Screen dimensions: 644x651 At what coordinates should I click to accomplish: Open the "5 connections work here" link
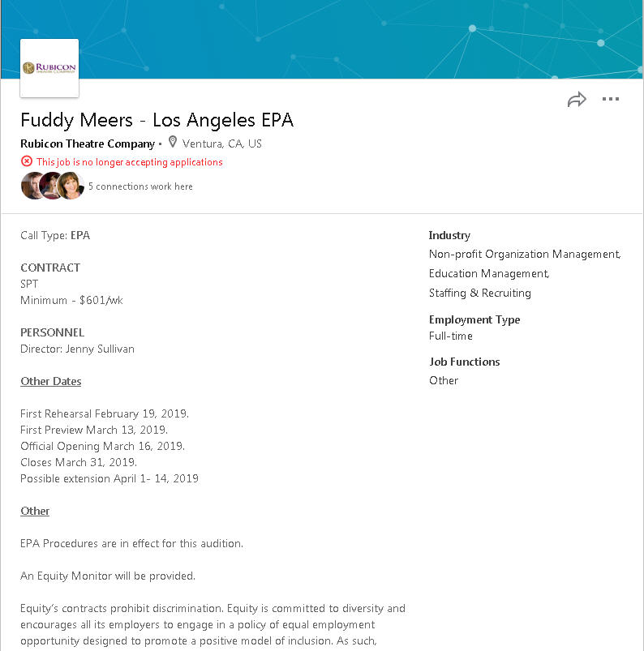pyautogui.click(x=140, y=186)
